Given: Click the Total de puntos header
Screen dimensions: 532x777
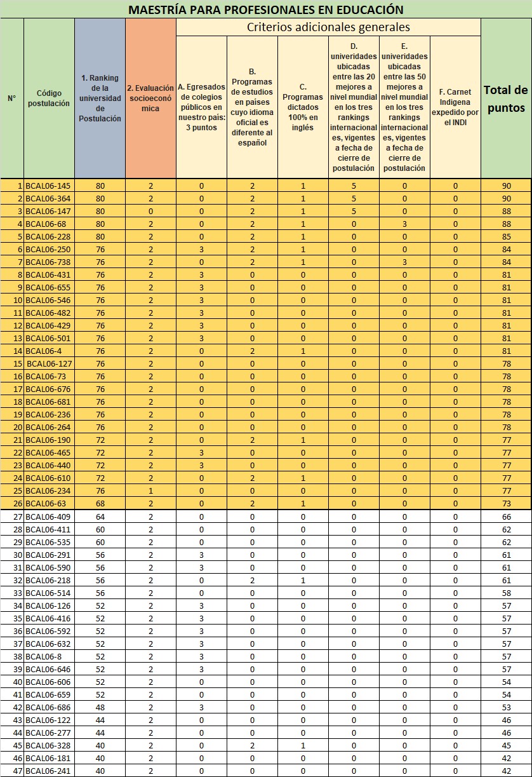Looking at the screenshot, I should 506,98.
